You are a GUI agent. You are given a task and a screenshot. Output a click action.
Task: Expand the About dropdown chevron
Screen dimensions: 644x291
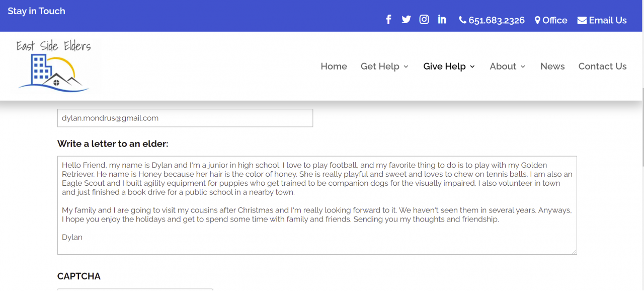click(x=523, y=66)
